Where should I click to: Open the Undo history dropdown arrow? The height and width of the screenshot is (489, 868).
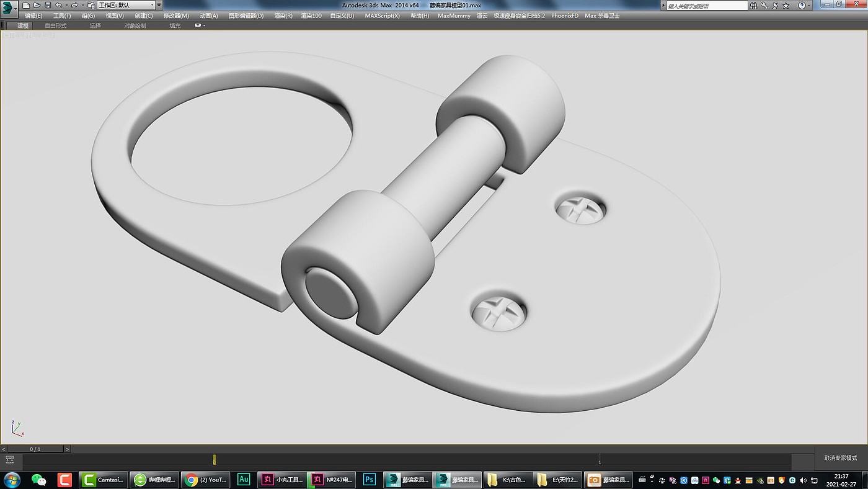click(x=66, y=5)
